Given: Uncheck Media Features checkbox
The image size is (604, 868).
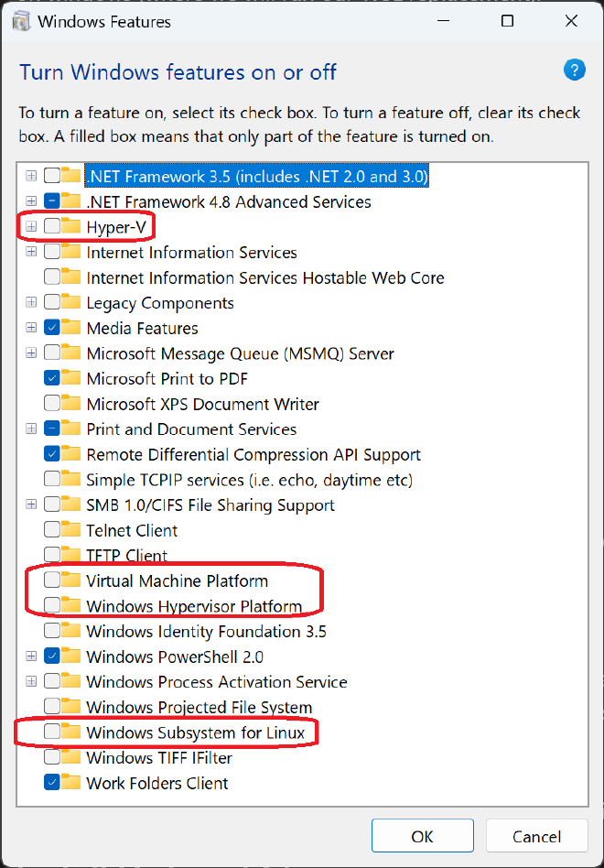Looking at the screenshot, I should click(x=52, y=328).
